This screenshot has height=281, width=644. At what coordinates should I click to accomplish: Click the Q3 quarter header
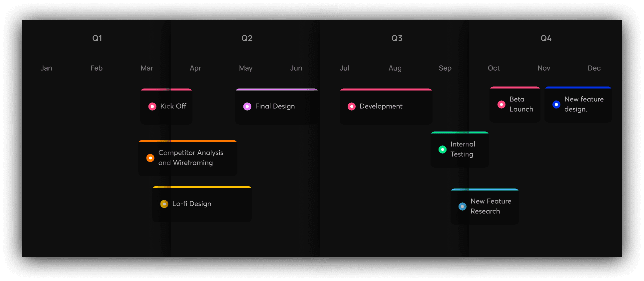397,38
